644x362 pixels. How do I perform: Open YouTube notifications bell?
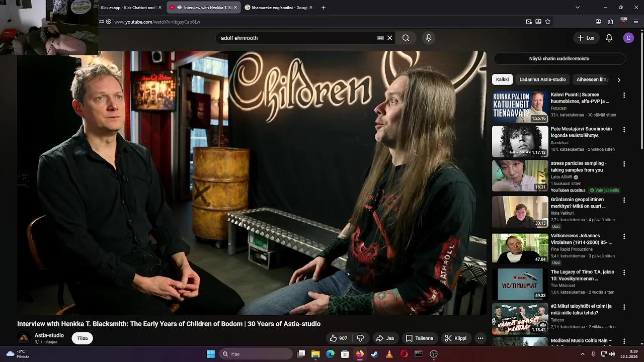609,38
